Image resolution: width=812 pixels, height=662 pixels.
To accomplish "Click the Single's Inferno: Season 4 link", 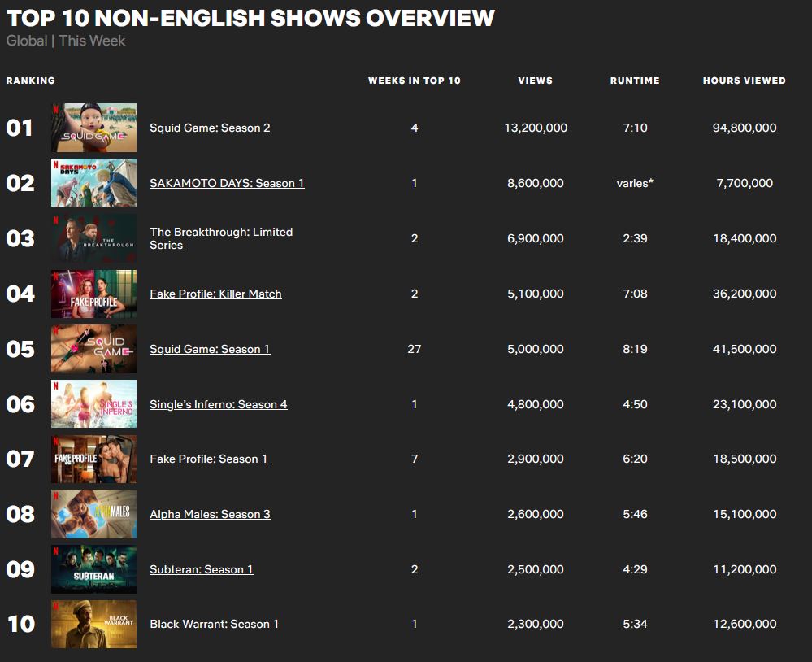I will [218, 404].
